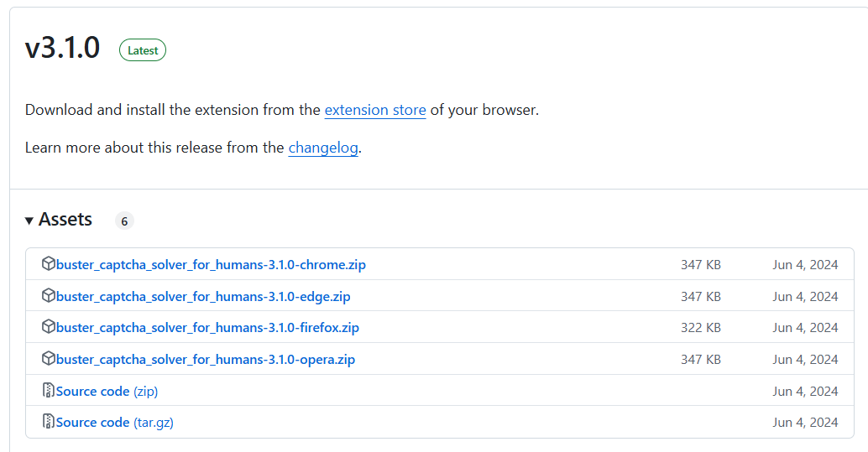This screenshot has height=452, width=868.
Task: Open the extension store link
Action: pyautogui.click(x=375, y=110)
